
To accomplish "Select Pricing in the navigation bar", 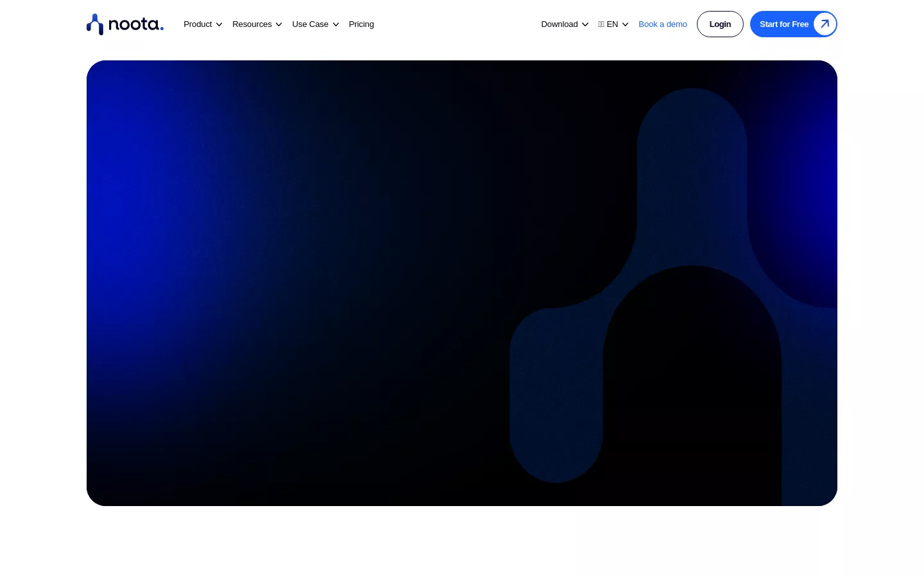I will coord(361,24).
